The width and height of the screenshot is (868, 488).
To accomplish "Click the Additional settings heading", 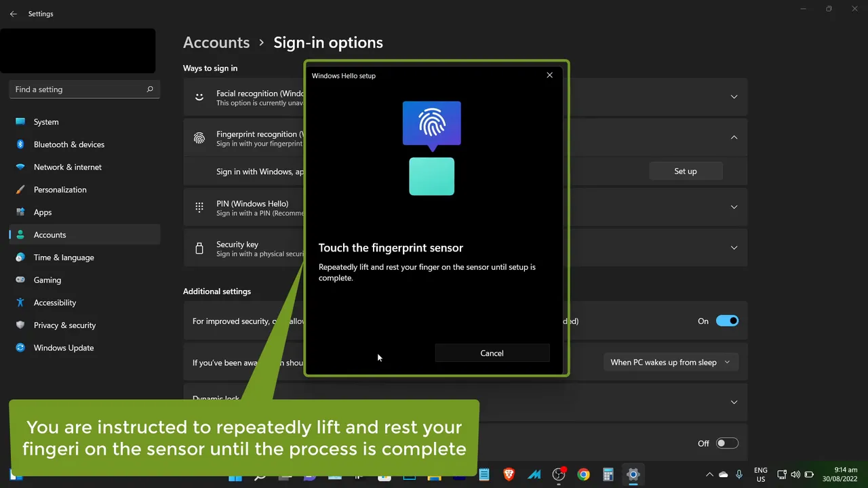I will click(217, 291).
